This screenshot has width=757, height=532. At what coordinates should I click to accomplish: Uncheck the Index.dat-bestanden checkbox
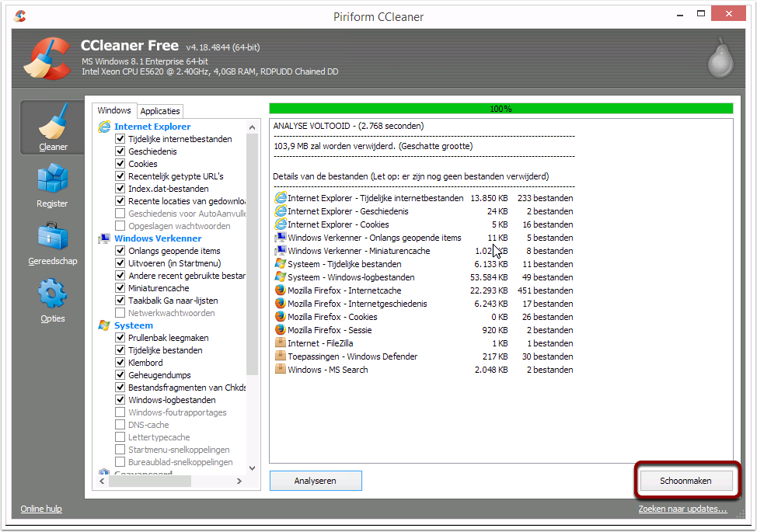pyautogui.click(x=120, y=189)
